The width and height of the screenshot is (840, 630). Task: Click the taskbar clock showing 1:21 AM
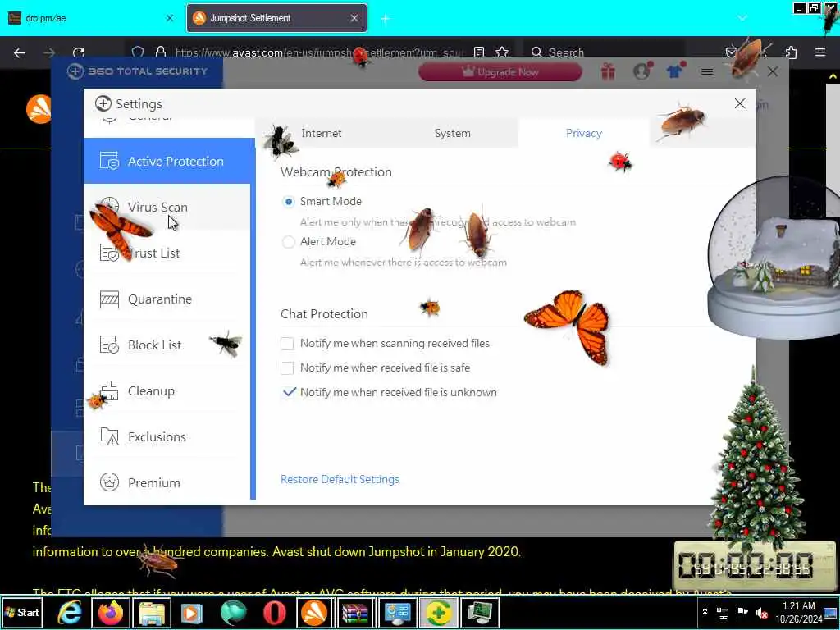[x=799, y=612]
